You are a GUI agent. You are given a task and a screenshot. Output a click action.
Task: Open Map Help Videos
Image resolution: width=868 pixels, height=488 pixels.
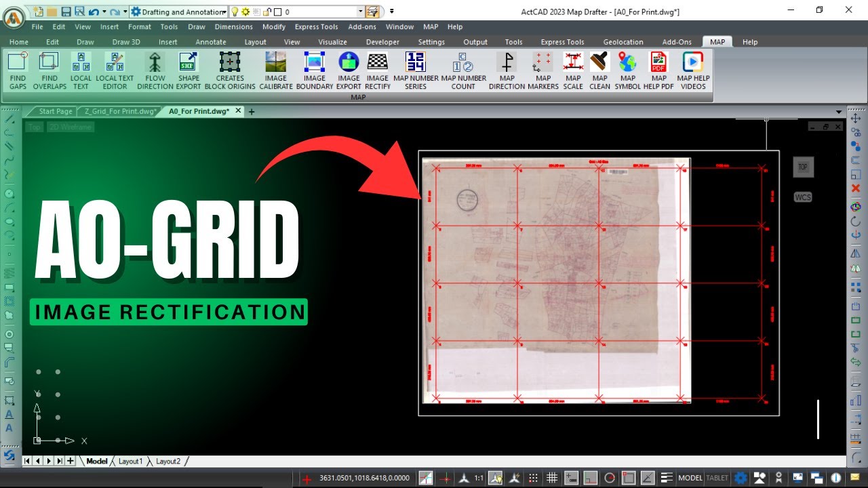pyautogui.click(x=693, y=70)
